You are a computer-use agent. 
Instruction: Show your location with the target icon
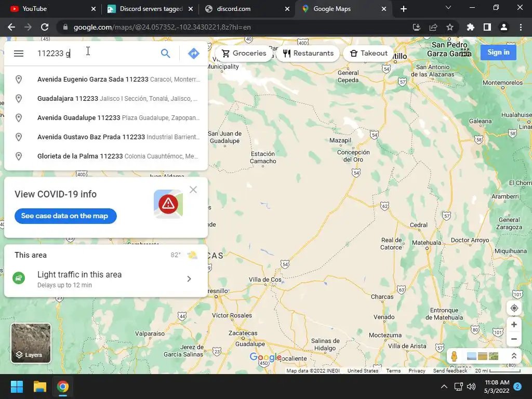click(x=514, y=308)
